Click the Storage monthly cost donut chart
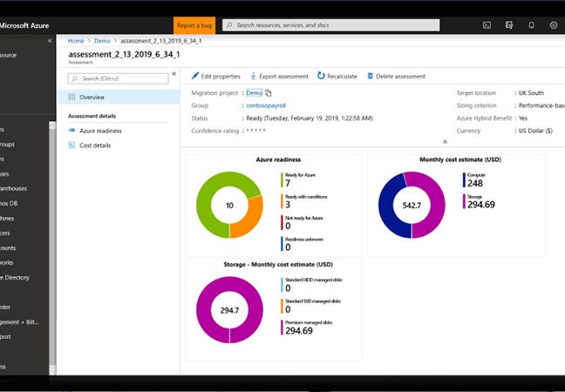 (x=229, y=309)
